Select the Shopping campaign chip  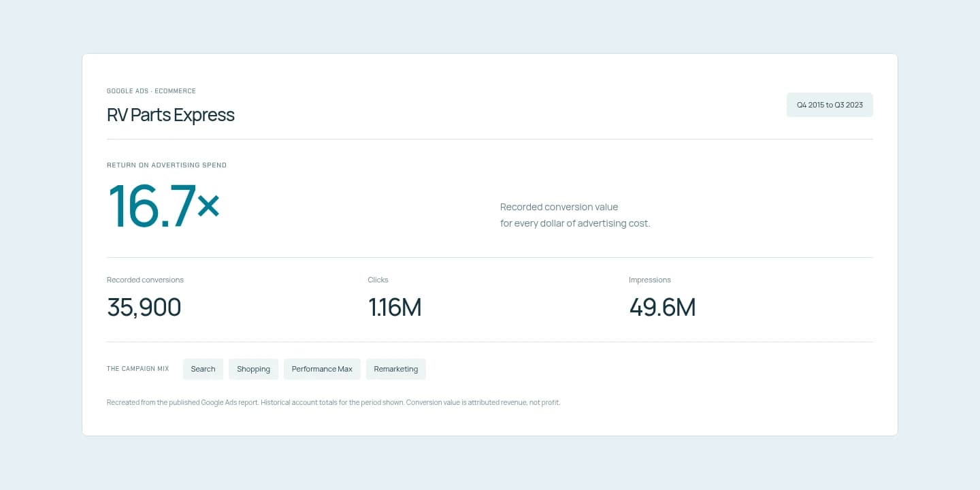(x=253, y=369)
